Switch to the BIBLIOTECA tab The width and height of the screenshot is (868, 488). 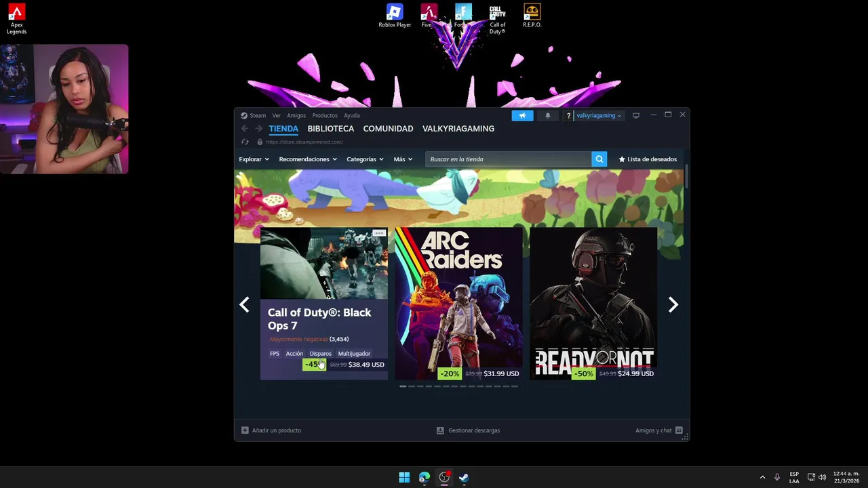point(331,129)
